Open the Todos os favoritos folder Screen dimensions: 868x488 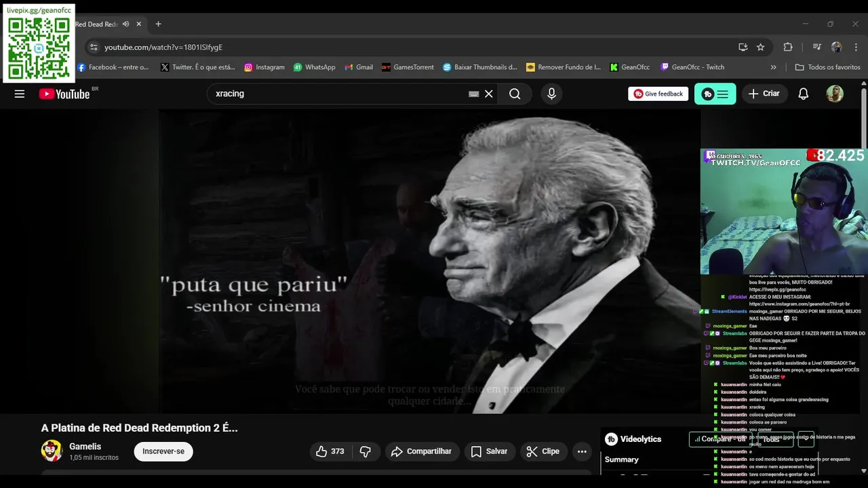pos(828,67)
